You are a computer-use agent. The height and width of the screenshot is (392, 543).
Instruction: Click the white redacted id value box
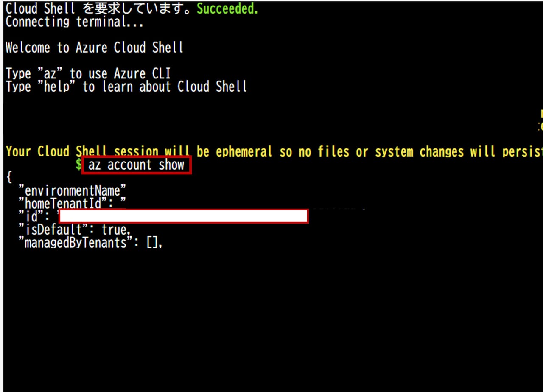(x=183, y=216)
